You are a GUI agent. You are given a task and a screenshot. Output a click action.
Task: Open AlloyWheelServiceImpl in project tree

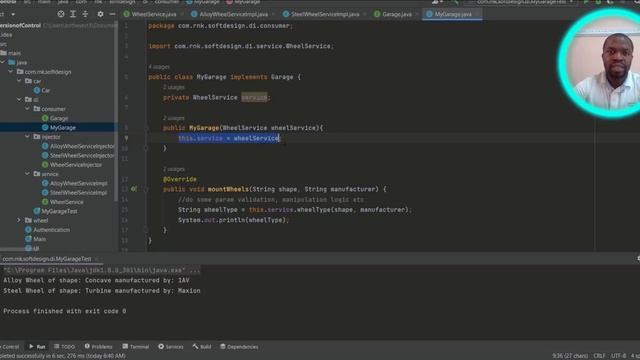(x=79, y=183)
